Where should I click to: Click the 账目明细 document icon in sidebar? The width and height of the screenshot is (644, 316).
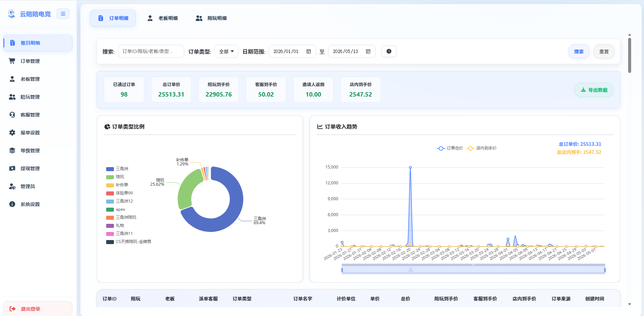point(13,43)
